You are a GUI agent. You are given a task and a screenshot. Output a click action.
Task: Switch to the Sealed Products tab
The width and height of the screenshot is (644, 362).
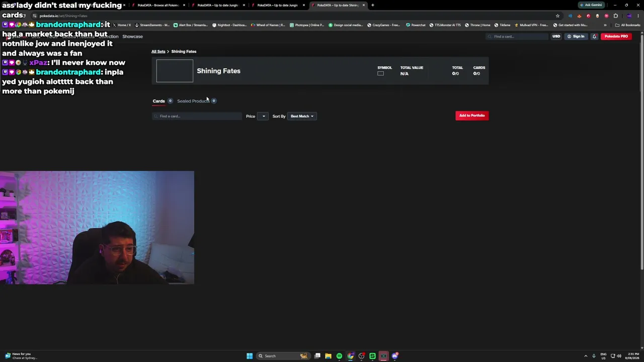(x=193, y=101)
